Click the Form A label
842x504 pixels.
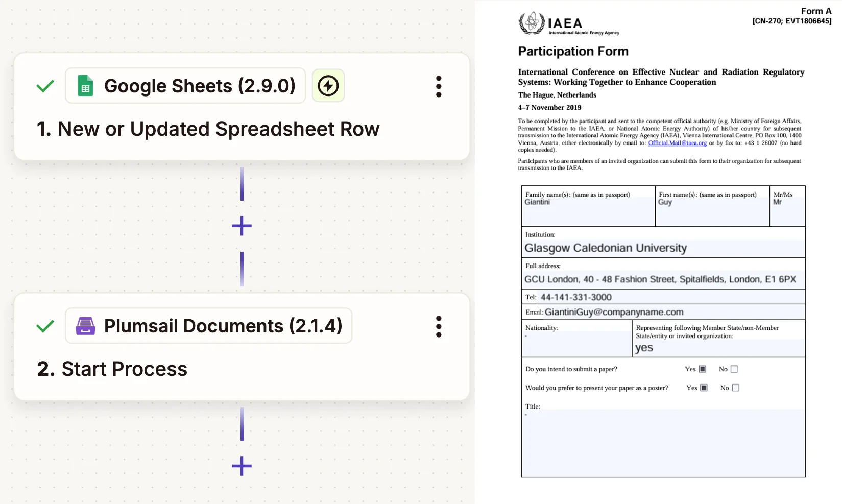[816, 11]
